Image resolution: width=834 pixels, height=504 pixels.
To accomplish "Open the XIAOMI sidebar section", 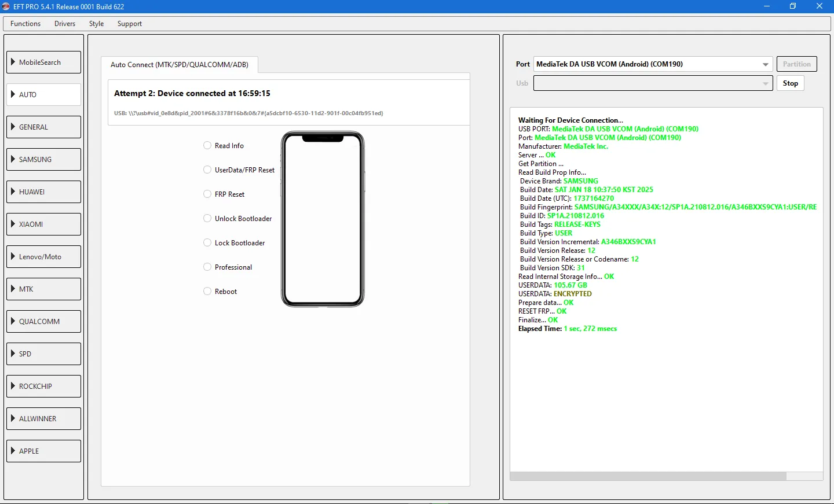I will coord(44,225).
